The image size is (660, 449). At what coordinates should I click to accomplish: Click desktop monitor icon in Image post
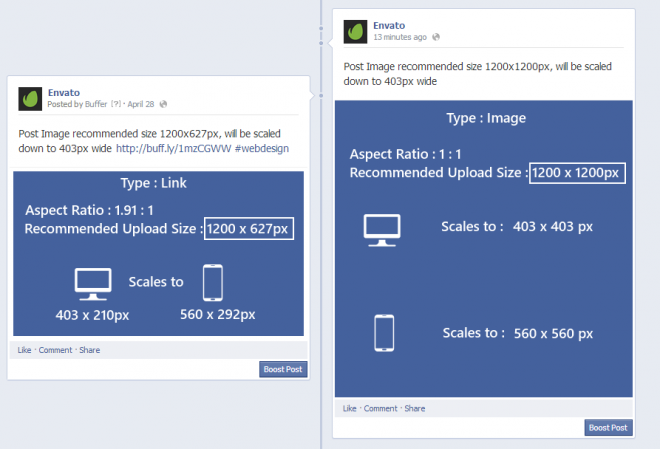[x=382, y=230]
